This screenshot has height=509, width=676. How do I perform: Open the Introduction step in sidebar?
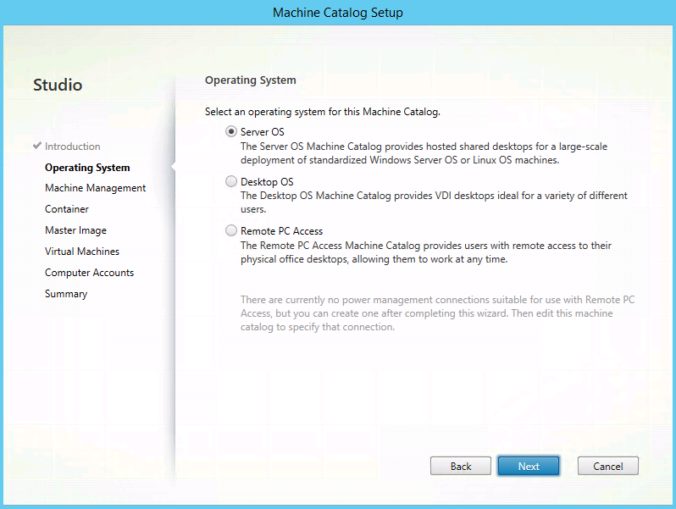point(72,146)
